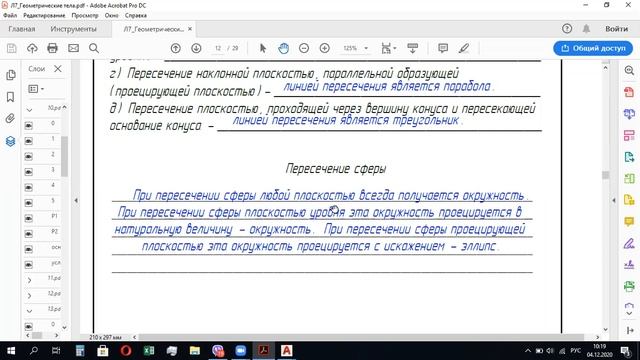Screen dimensions: 640x360
Task: Send the file by email icon
Action: (73, 48)
